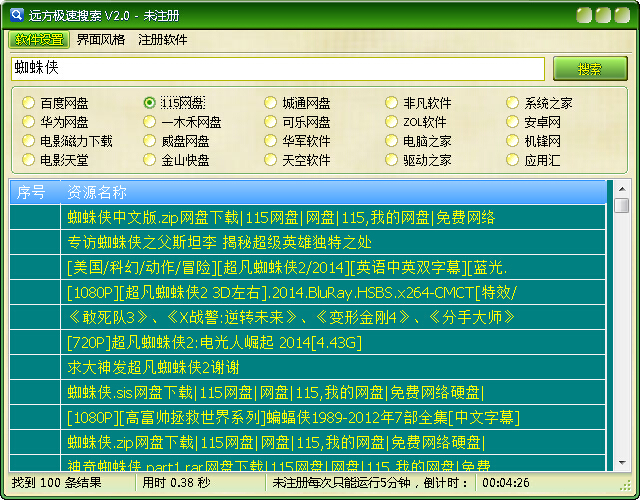Select the 城通网盘 radio button

(x=270, y=103)
